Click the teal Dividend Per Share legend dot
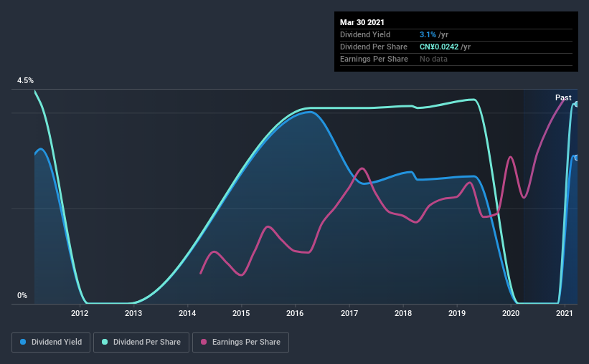This screenshot has height=364, width=589. [x=105, y=342]
